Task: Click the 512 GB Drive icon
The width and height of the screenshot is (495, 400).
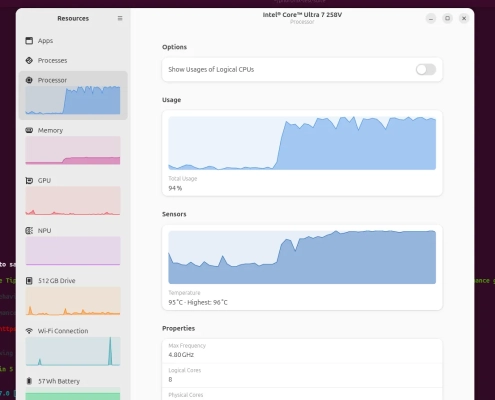Action: pyautogui.click(x=29, y=281)
